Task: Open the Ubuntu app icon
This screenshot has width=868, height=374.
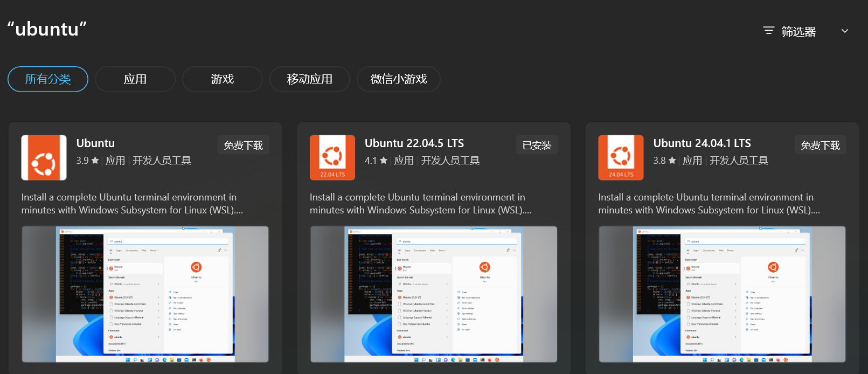Action: point(44,157)
